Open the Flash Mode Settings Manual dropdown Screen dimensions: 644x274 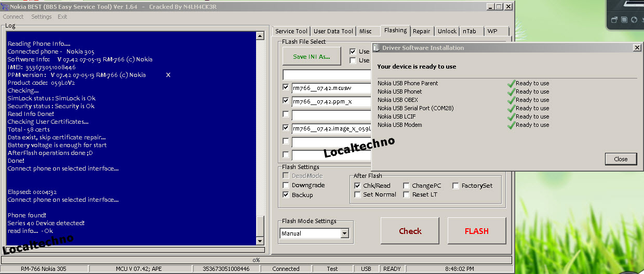coord(344,233)
